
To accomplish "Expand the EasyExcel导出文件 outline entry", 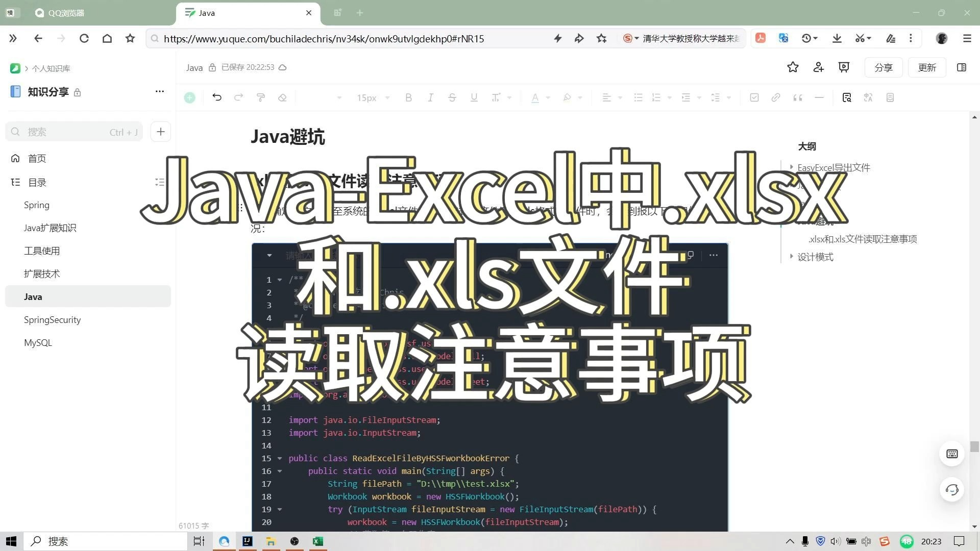I will pyautogui.click(x=792, y=167).
